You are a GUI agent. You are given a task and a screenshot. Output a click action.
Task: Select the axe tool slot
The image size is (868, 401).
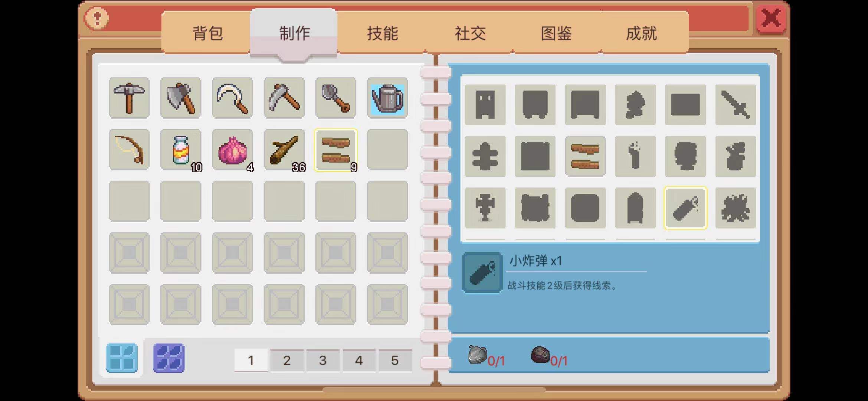point(181,98)
